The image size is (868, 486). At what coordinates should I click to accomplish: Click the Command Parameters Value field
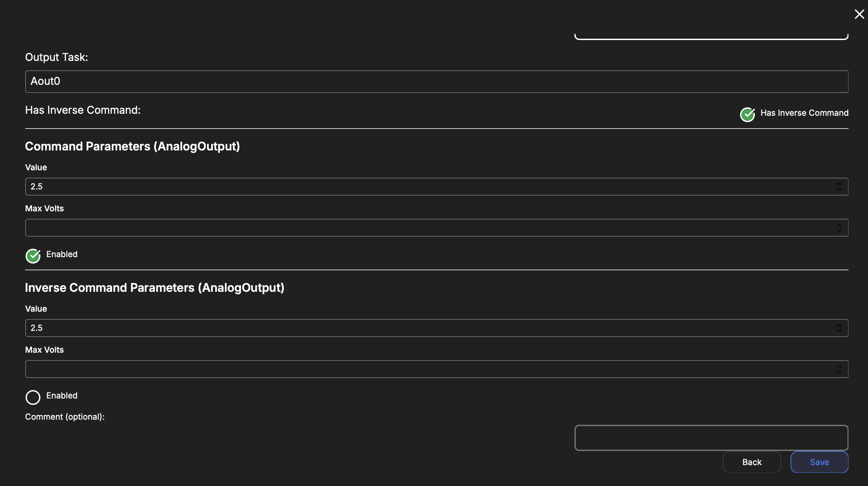tap(428, 186)
